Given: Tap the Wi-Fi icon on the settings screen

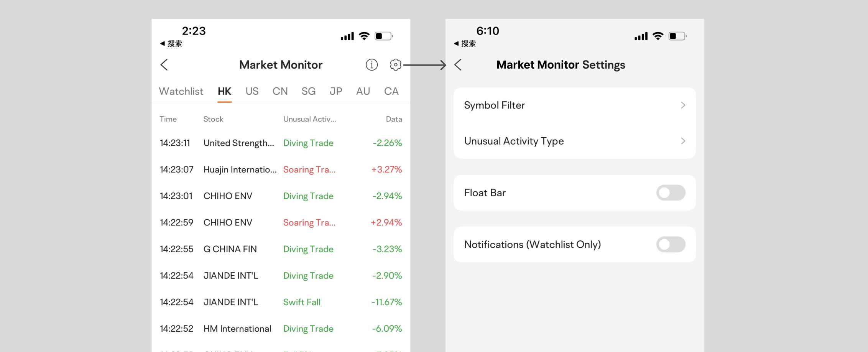Looking at the screenshot, I should point(658,36).
